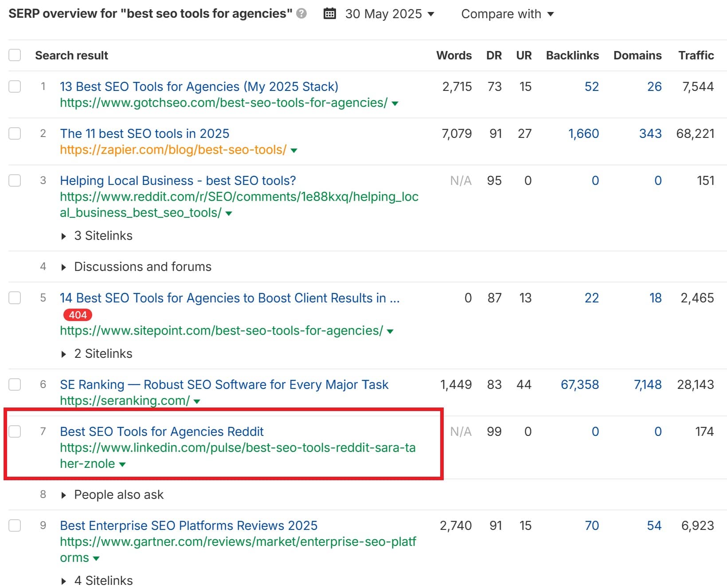Visit the gotchseo.com URL link
The width and height of the screenshot is (727, 588).
[224, 103]
